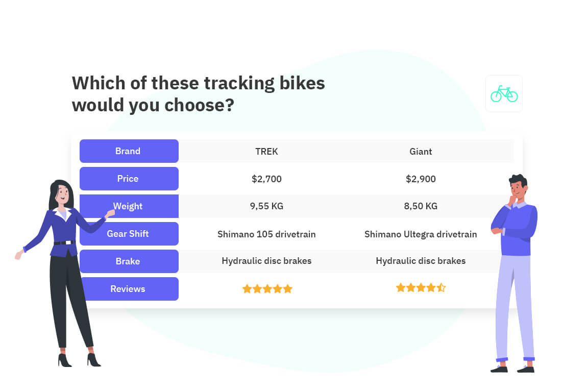
Task: Select the Price row label
Action: [x=129, y=179]
